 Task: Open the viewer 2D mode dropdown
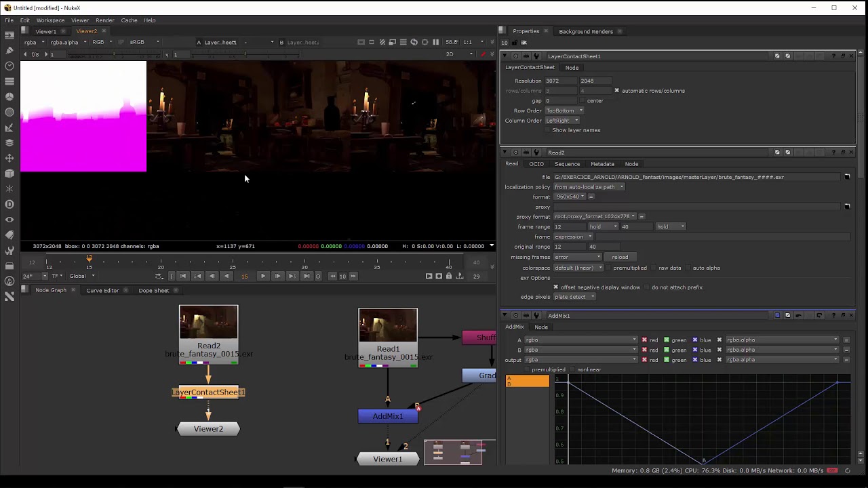pyautogui.click(x=459, y=54)
